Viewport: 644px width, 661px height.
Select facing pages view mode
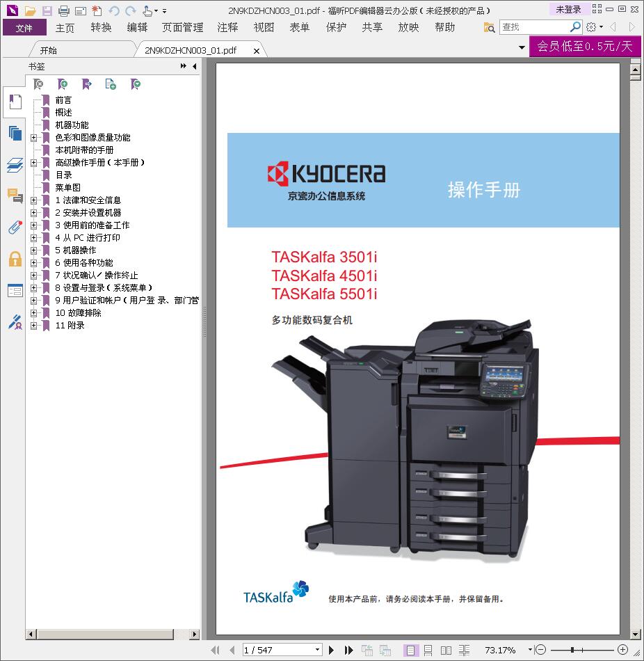tap(446, 651)
